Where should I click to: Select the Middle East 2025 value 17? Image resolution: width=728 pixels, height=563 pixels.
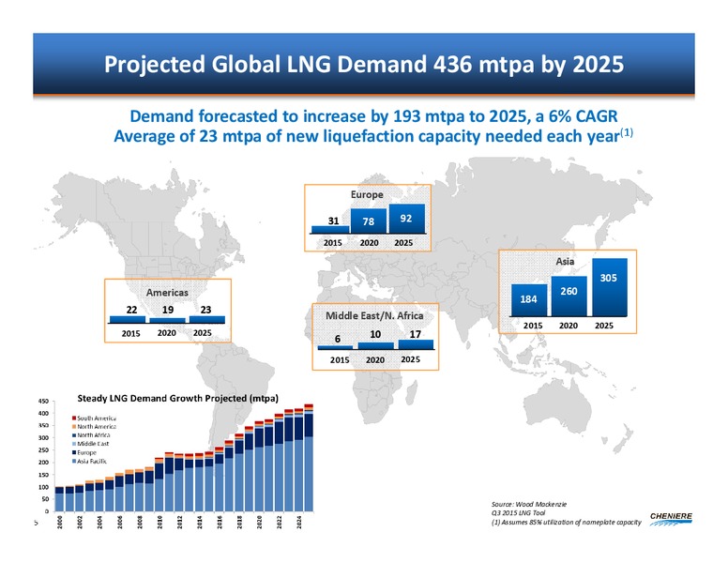415,334
